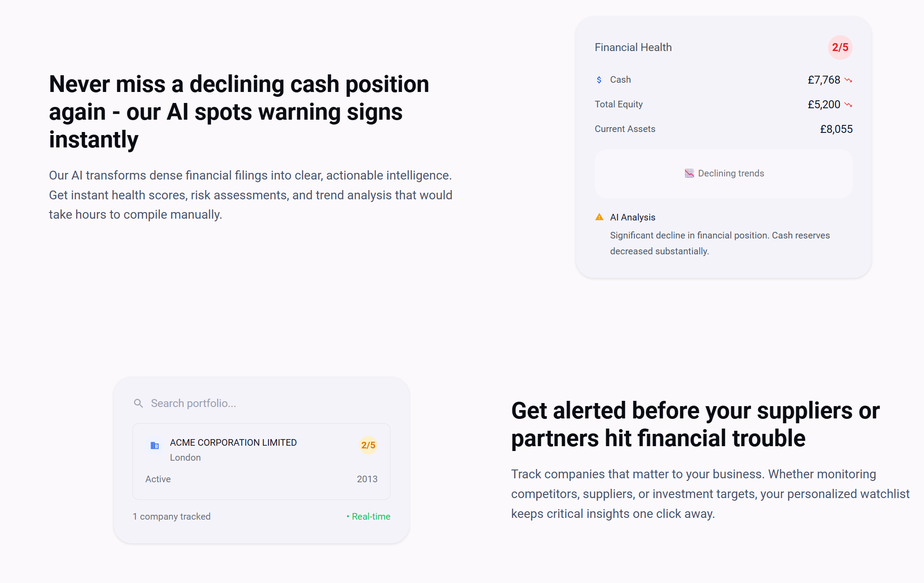
Task: Click the green Real-time status indicator
Action: tap(368, 517)
